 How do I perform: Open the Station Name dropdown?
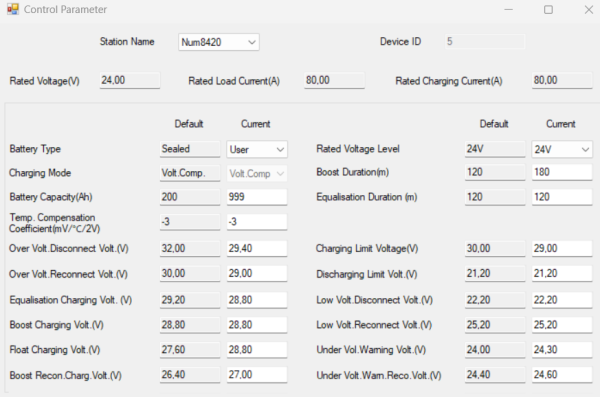point(219,42)
